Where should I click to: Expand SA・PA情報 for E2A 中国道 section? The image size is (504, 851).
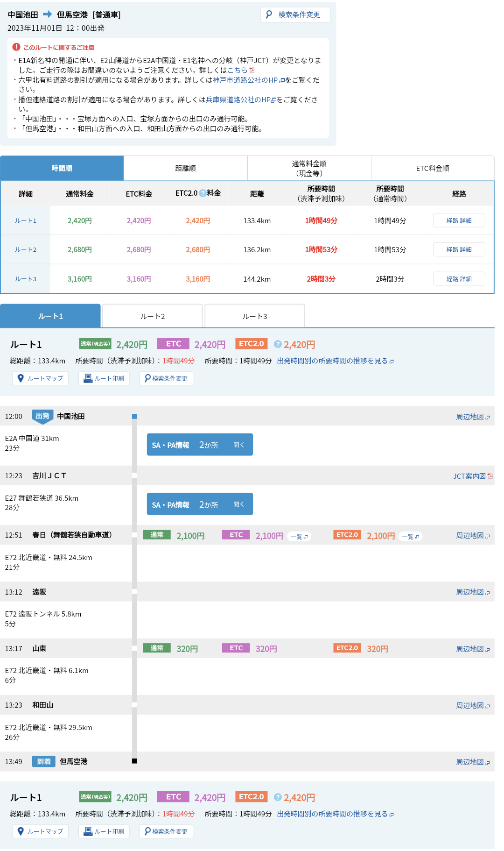[x=238, y=445]
